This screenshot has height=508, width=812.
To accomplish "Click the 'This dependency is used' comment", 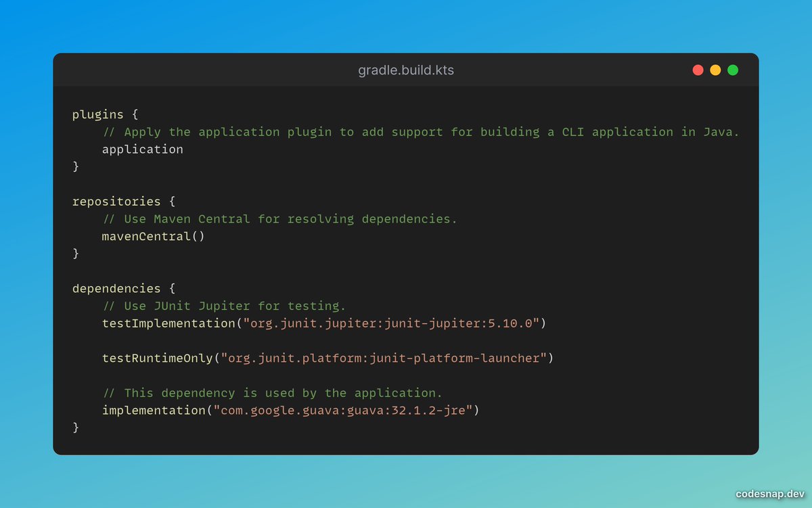I will point(273,393).
